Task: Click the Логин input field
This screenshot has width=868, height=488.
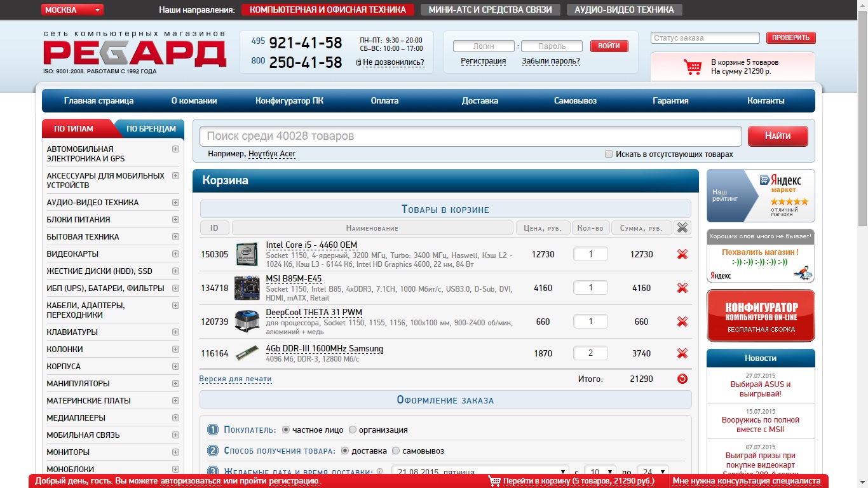Action: 484,46
